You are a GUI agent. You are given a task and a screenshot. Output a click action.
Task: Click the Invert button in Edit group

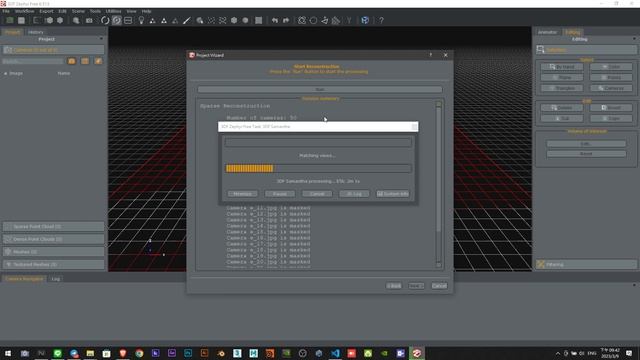[x=611, y=107]
